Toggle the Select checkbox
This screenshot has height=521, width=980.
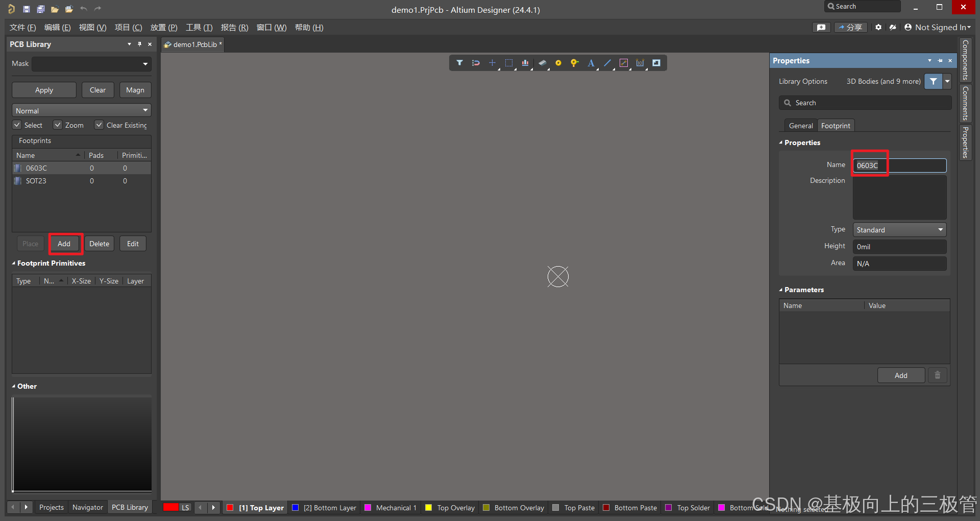(17, 125)
